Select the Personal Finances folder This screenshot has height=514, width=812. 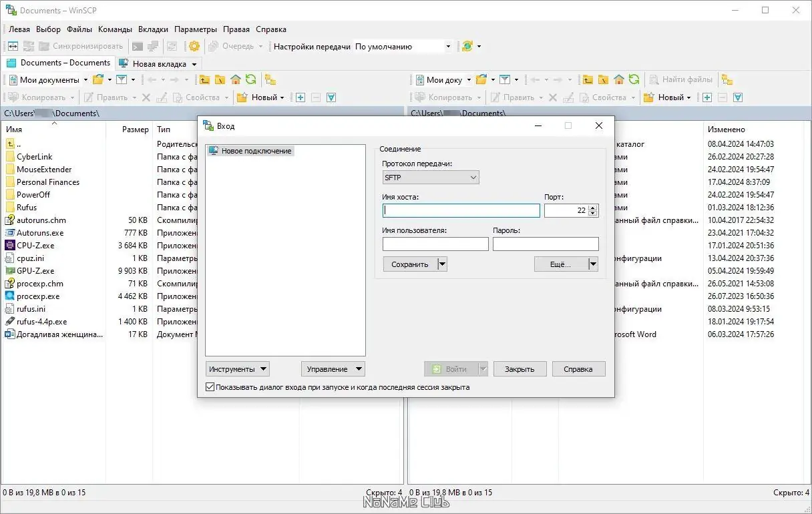48,182
